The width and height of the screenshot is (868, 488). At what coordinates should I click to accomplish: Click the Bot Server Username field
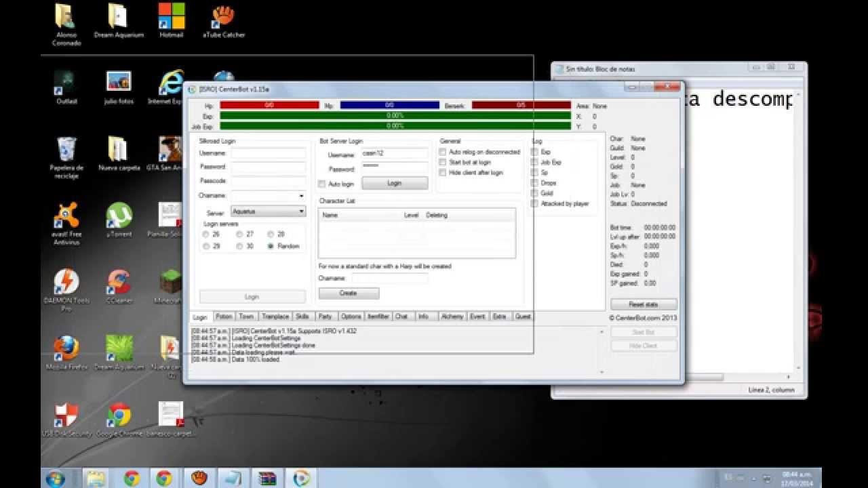(395, 154)
